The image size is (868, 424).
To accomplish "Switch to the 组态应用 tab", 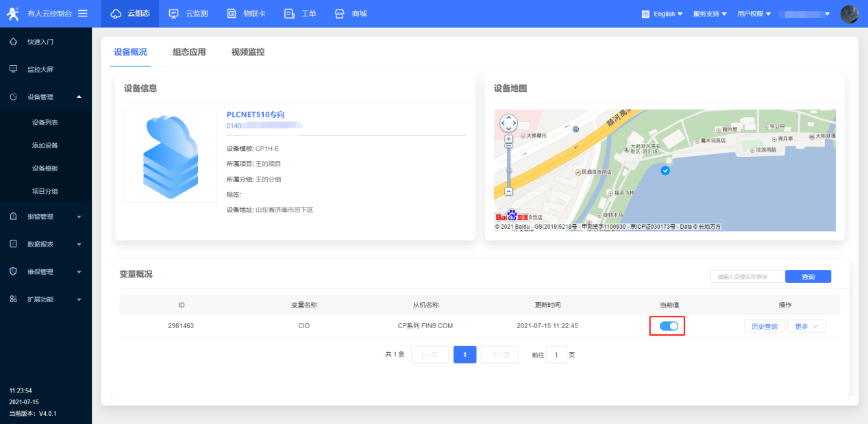I will (189, 52).
